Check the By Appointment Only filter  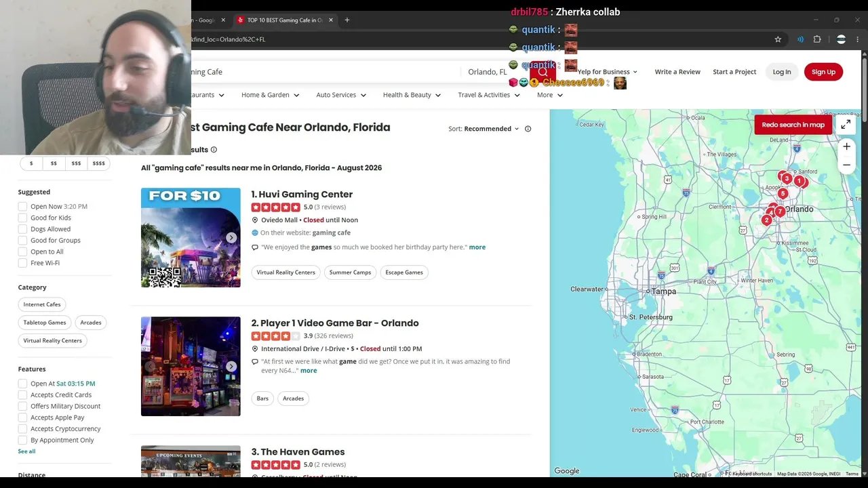click(x=22, y=440)
